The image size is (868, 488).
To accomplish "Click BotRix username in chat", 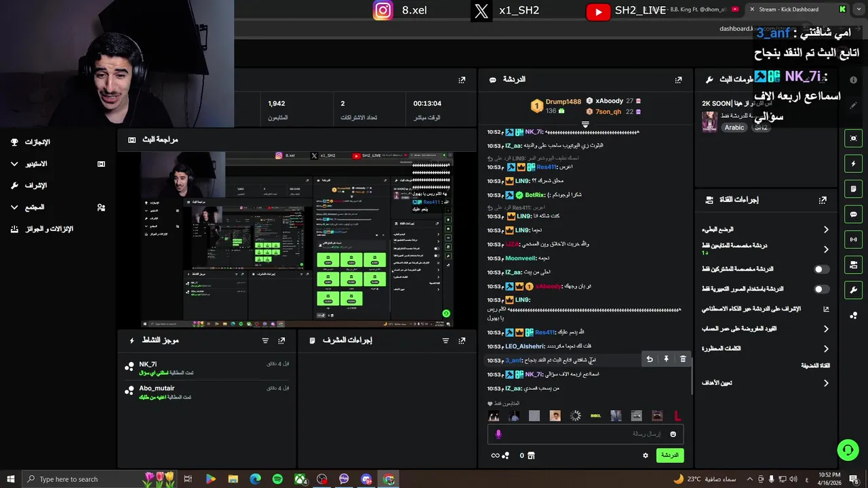I will 534,195.
